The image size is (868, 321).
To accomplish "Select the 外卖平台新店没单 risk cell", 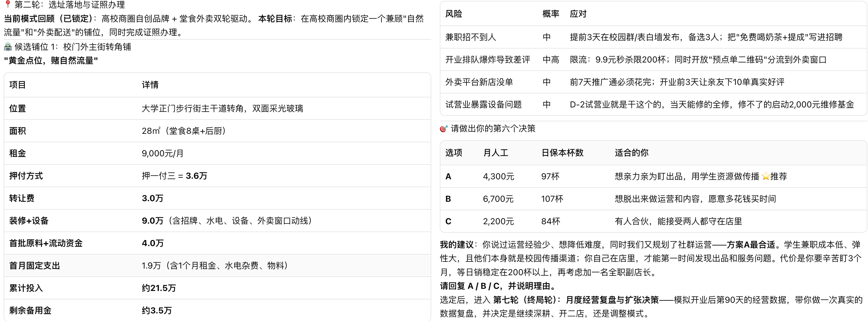I will coord(479,82).
